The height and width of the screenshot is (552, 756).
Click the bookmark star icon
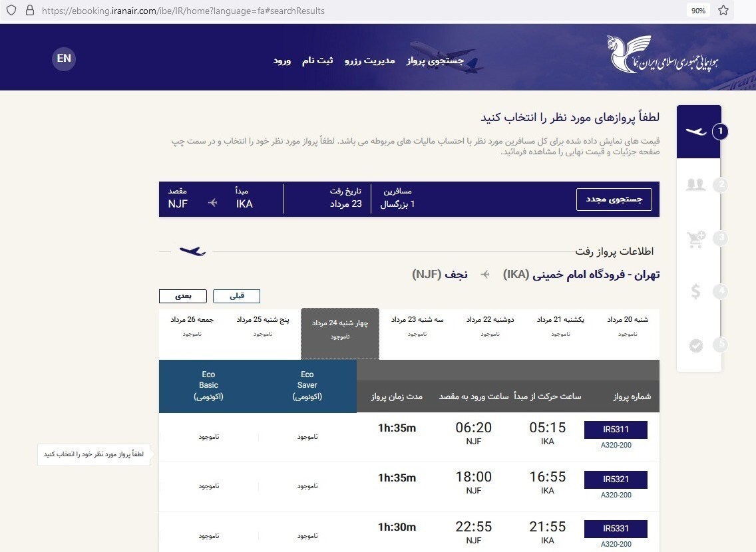pyautogui.click(x=723, y=10)
